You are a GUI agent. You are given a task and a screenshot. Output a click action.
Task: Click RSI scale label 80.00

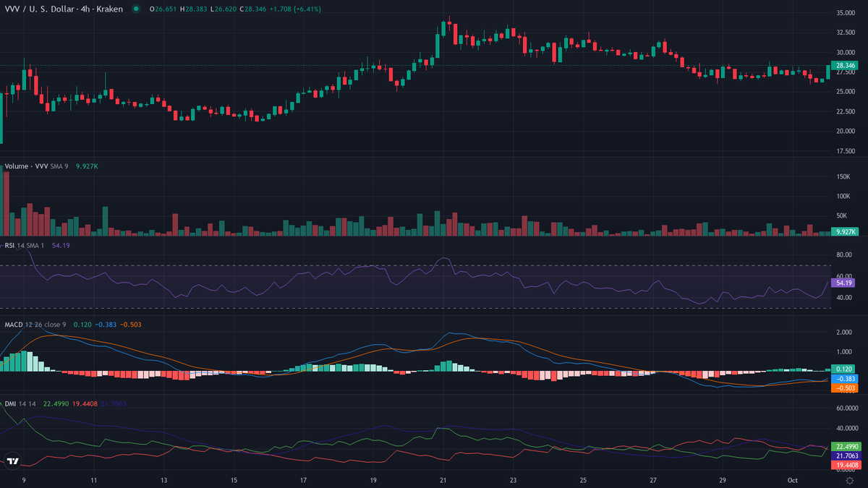click(845, 255)
